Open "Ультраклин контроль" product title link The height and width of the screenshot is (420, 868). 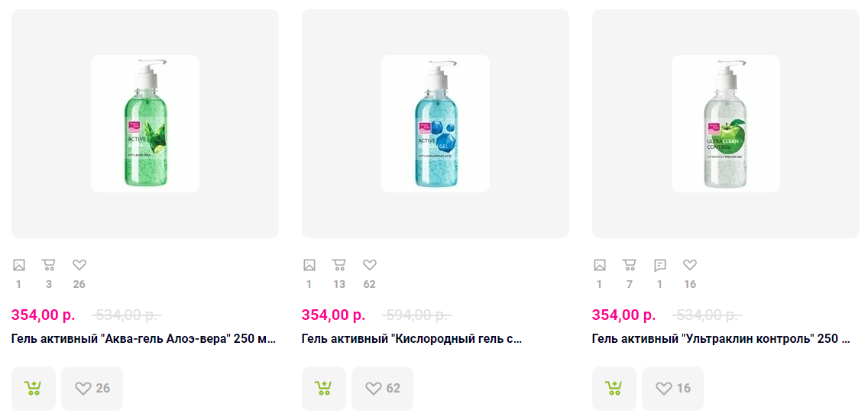coord(721,339)
